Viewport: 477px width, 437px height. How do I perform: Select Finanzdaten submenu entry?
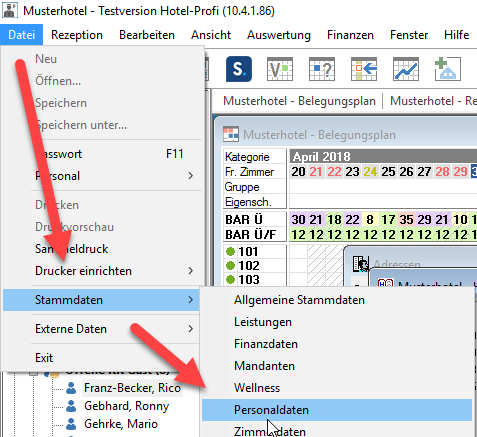click(x=337, y=344)
